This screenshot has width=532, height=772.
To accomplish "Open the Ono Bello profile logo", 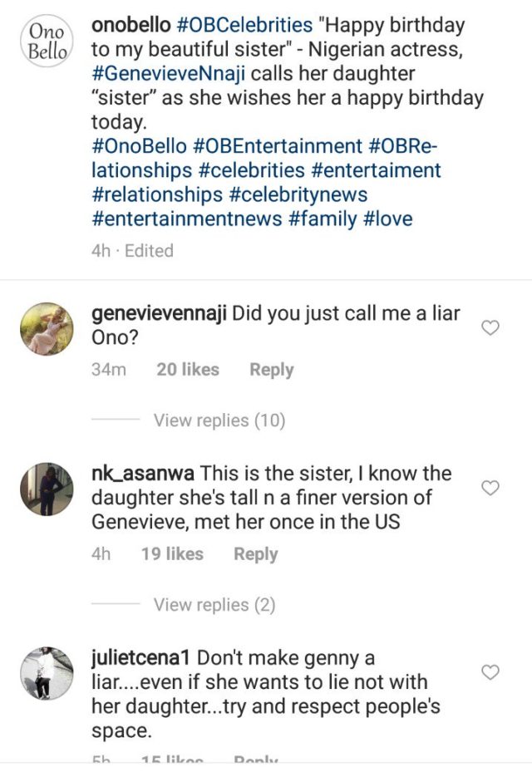I will pos(46,42).
